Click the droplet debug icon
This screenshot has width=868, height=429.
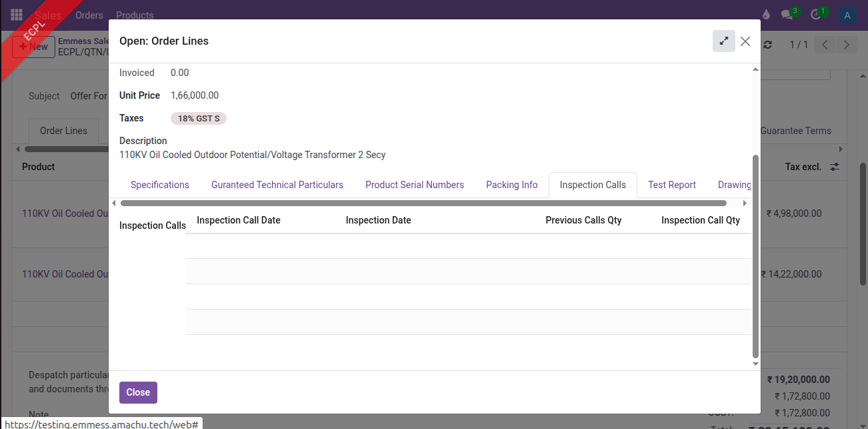pos(765,15)
